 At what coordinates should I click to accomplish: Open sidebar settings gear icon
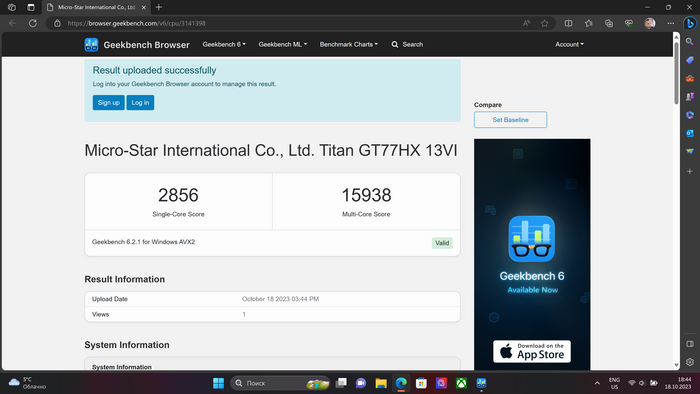pos(690,362)
